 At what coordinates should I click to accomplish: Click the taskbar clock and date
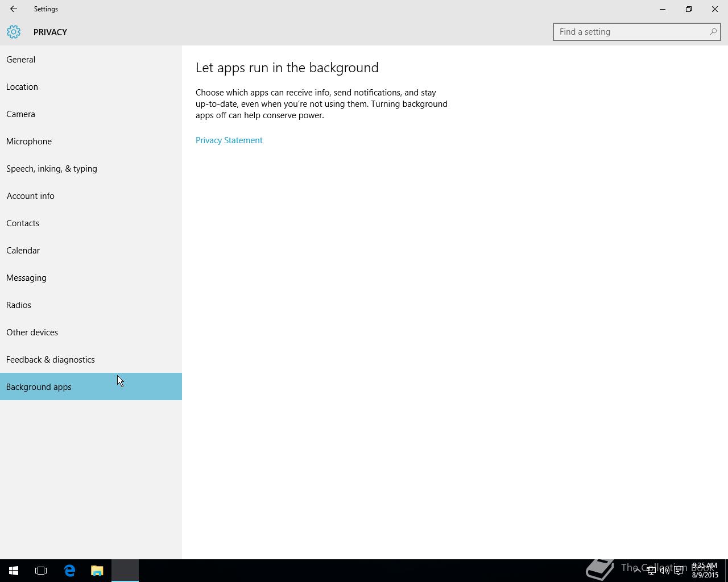click(705, 571)
